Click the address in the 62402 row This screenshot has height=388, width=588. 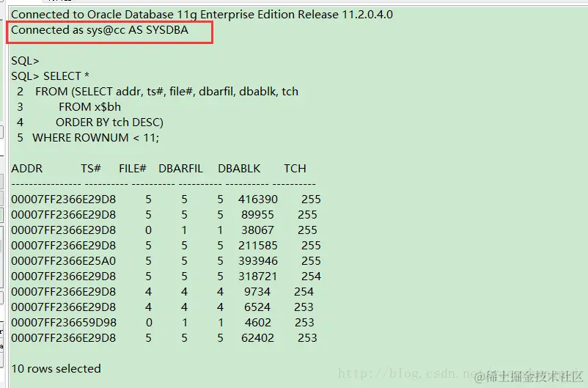click(x=63, y=337)
